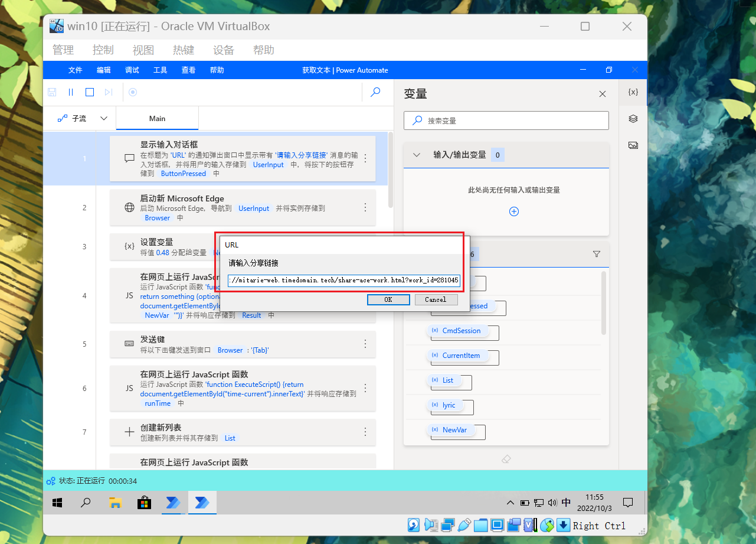The image size is (756, 544).
Task: Add a new input/output variable plus
Action: [514, 211]
